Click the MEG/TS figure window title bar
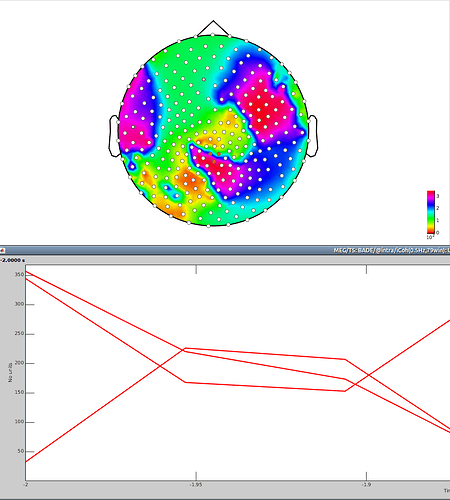450x500 pixels. 225,250
